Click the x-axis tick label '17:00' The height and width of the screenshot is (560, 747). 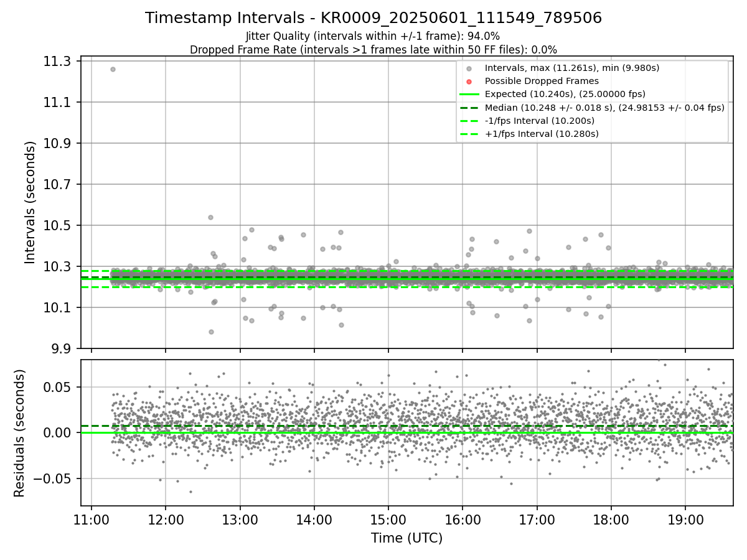click(x=537, y=520)
